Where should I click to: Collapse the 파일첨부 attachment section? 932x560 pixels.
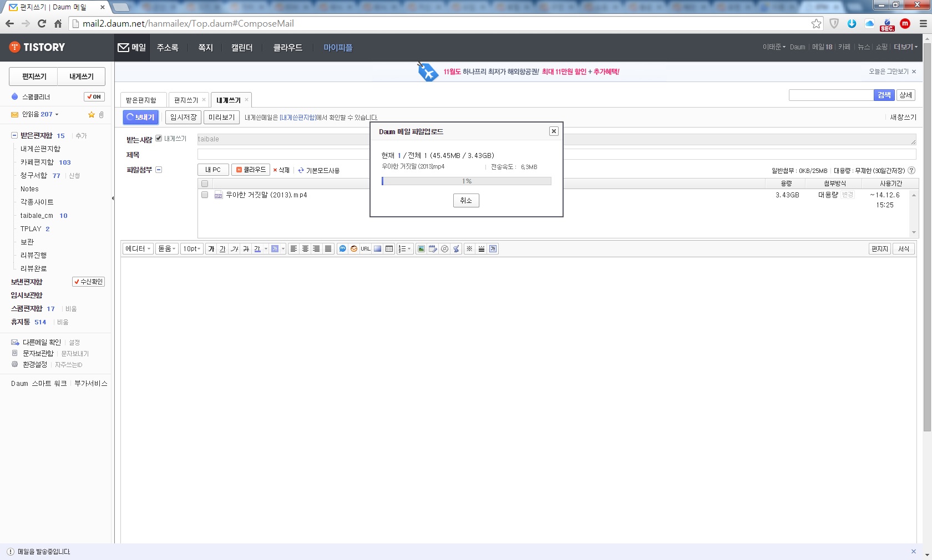pos(159,170)
